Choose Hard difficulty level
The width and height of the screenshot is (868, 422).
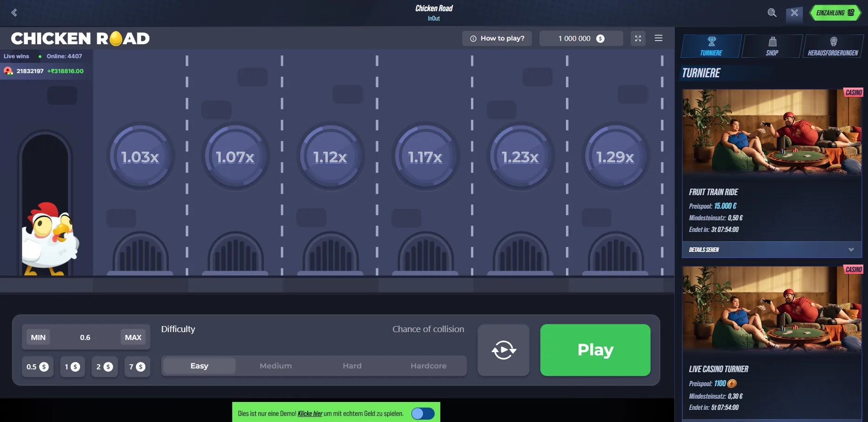(352, 366)
